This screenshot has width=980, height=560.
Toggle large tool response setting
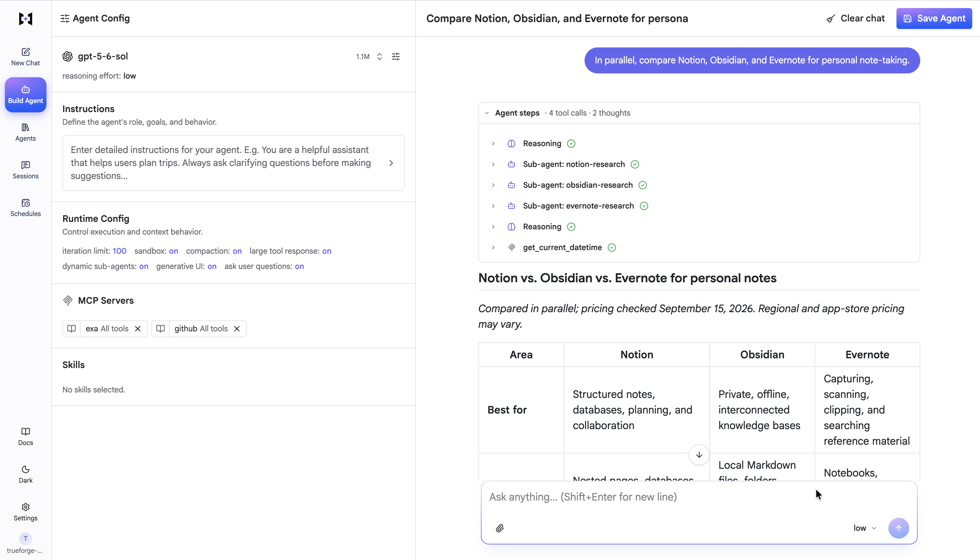327,251
